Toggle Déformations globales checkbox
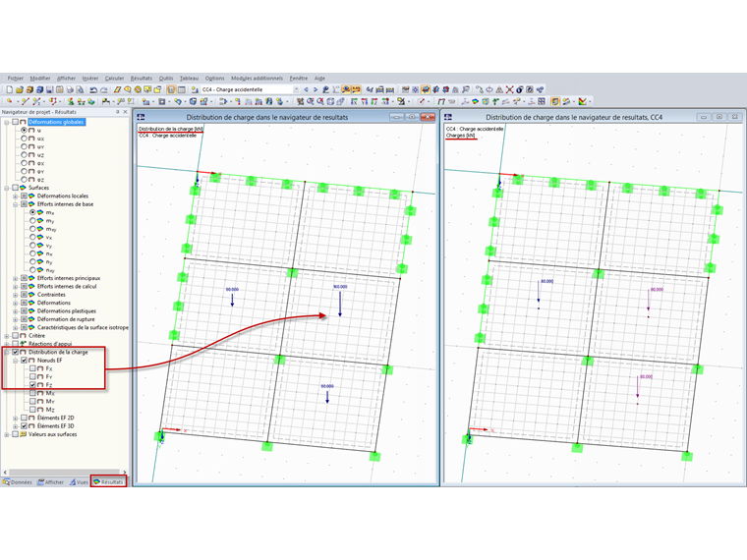This screenshot has width=747, height=560. [x=16, y=122]
